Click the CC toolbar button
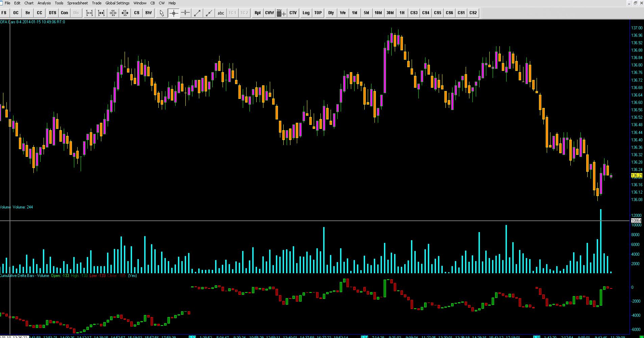Image resolution: width=644 pixels, height=338 pixels. point(40,13)
